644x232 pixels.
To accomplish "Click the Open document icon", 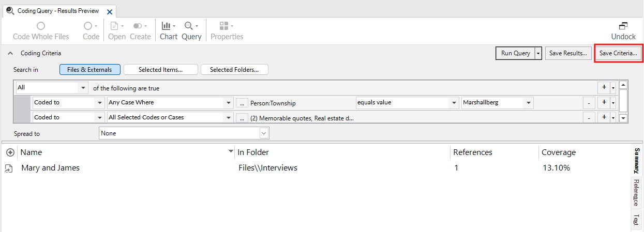I will (x=114, y=26).
